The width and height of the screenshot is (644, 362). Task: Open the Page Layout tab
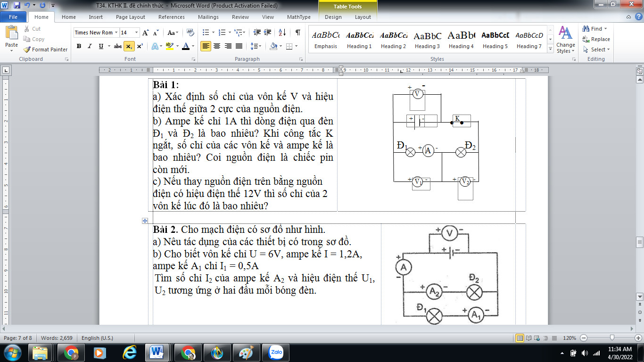coord(131,17)
